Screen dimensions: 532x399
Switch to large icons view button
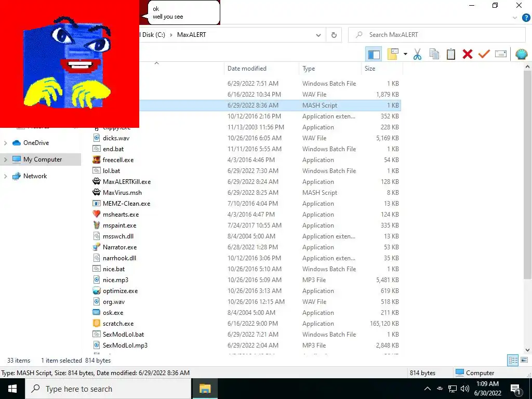click(x=524, y=360)
